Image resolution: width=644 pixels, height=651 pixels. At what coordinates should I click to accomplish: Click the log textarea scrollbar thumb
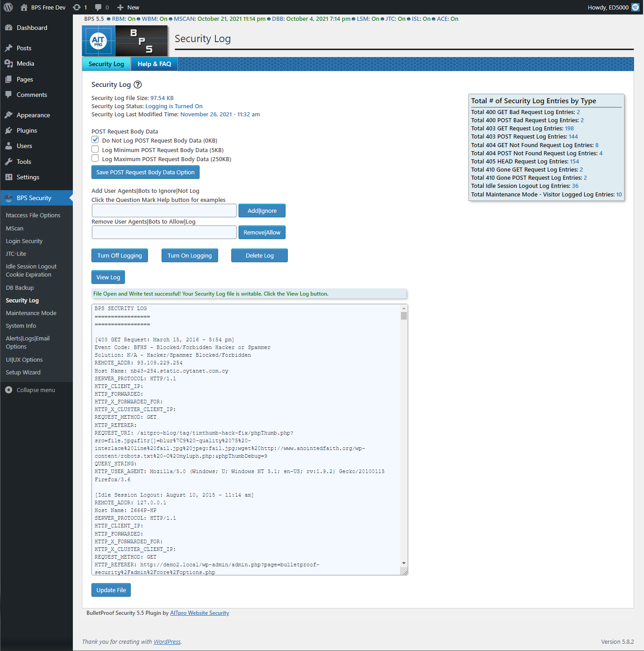(x=404, y=316)
